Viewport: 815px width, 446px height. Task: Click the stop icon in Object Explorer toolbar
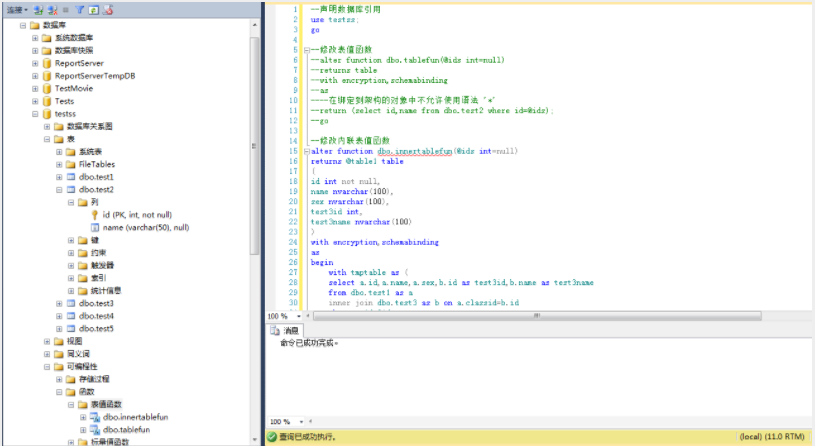66,10
